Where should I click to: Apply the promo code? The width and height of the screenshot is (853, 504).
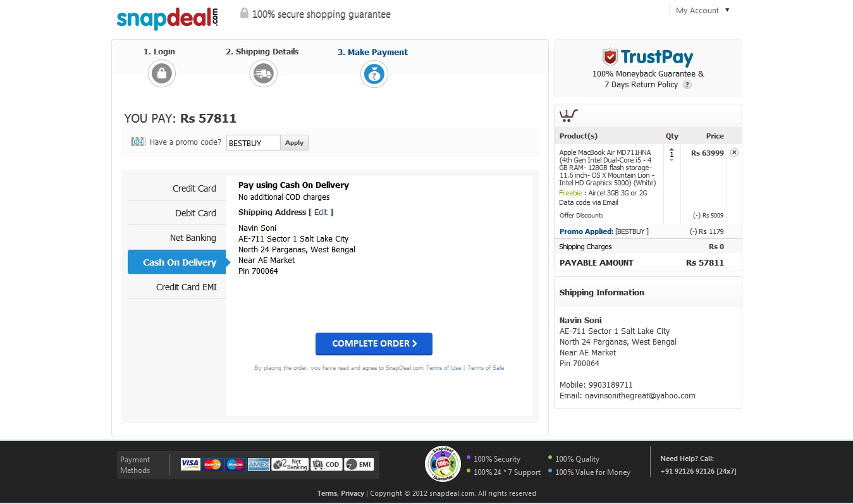pos(294,143)
